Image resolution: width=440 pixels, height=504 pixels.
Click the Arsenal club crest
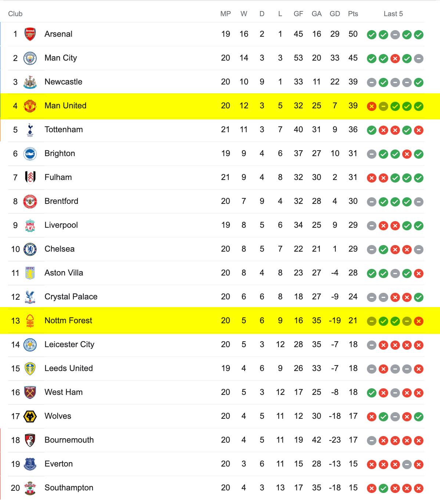click(x=30, y=34)
